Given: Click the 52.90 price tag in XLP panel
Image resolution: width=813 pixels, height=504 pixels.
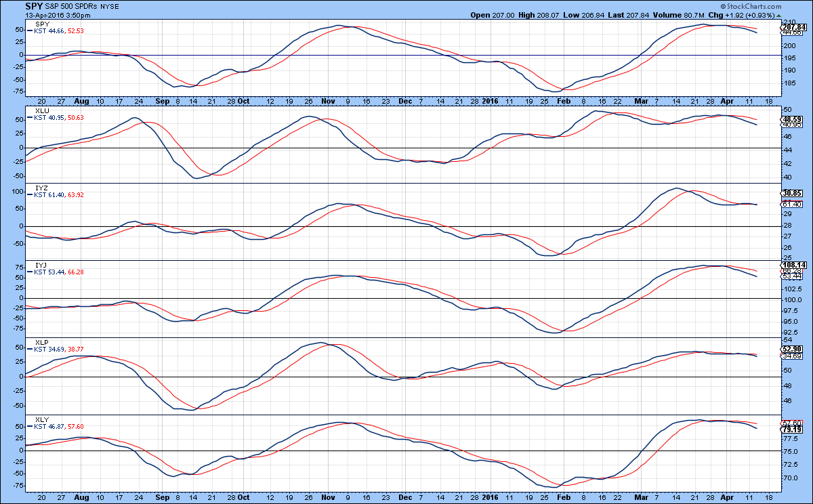Looking at the screenshot, I should tap(792, 349).
